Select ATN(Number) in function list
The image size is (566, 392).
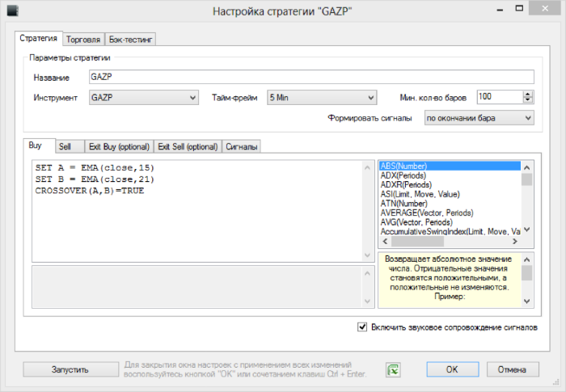pyautogui.click(x=450, y=204)
